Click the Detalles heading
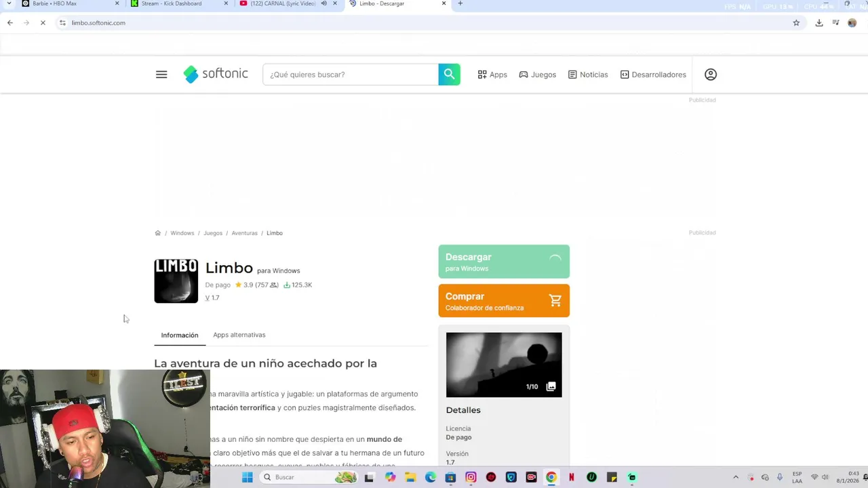The width and height of the screenshot is (868, 488). 463,410
